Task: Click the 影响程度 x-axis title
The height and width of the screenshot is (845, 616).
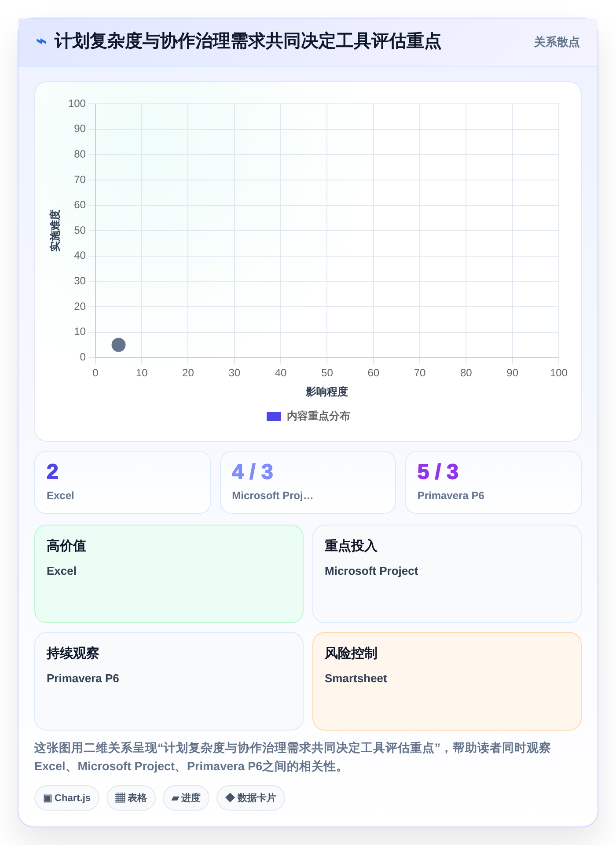Action: point(327,392)
